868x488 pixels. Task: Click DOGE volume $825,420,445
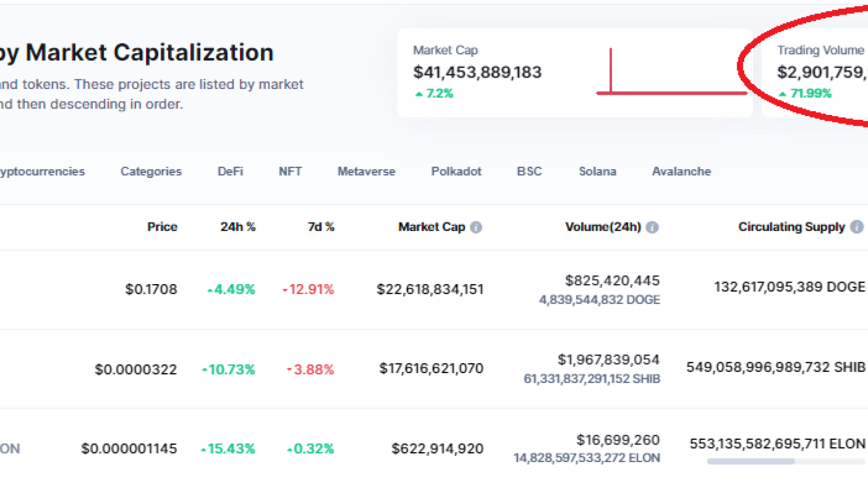612,280
